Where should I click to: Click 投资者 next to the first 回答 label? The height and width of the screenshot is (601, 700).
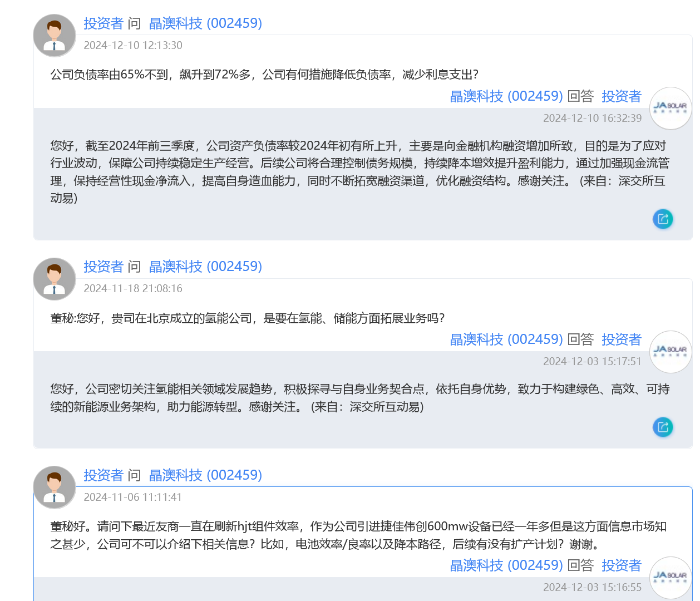click(x=622, y=96)
